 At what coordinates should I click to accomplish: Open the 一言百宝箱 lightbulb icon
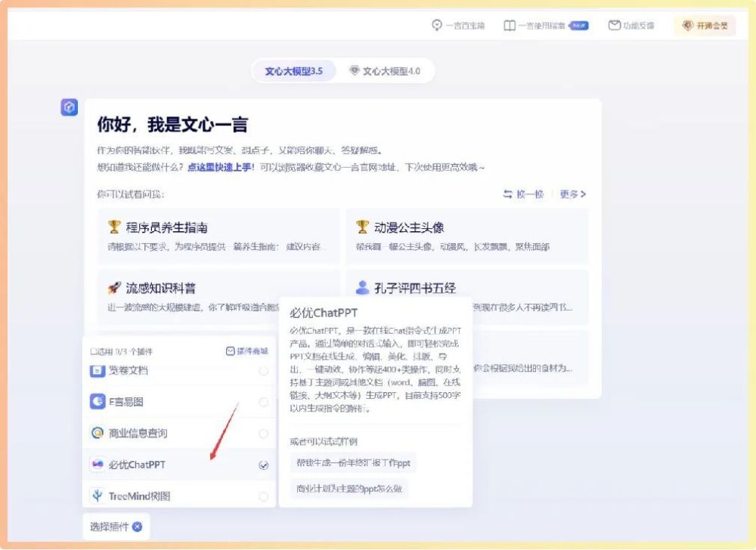436,25
